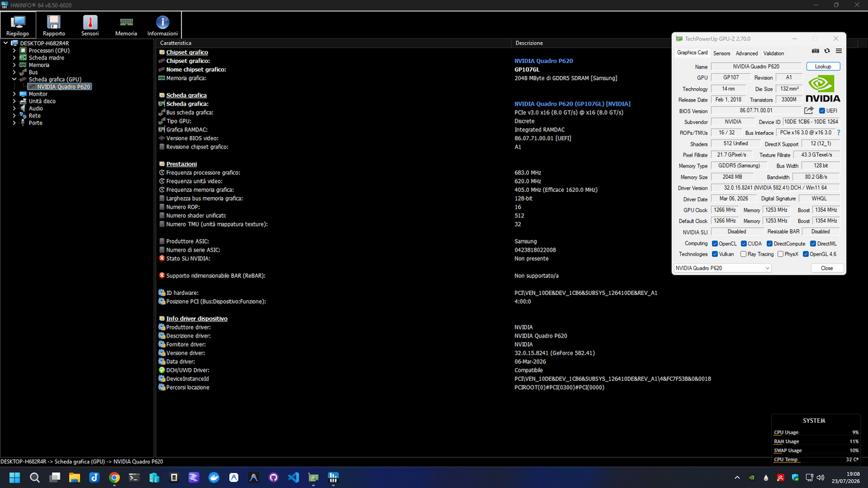Open taskbar Search
The height and width of the screenshot is (488, 868).
pyautogui.click(x=35, y=477)
